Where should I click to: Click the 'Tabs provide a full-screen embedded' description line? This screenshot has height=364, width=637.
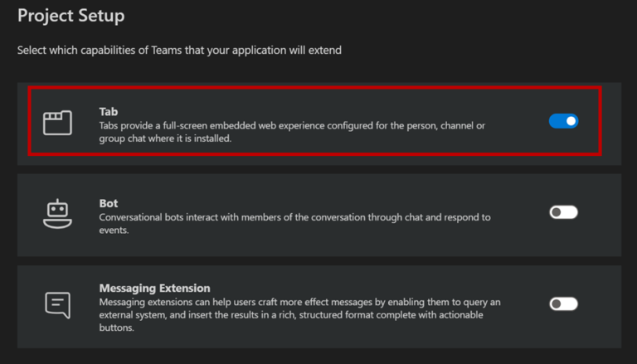(x=292, y=125)
